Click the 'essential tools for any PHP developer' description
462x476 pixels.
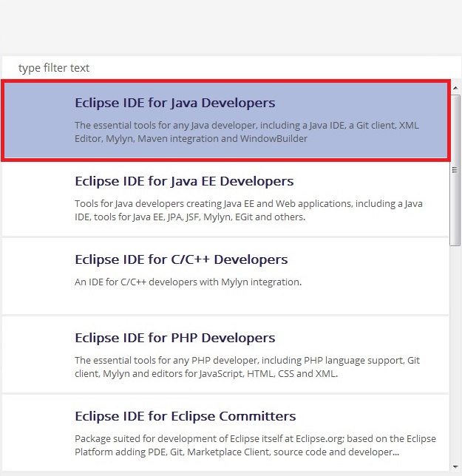247,367
